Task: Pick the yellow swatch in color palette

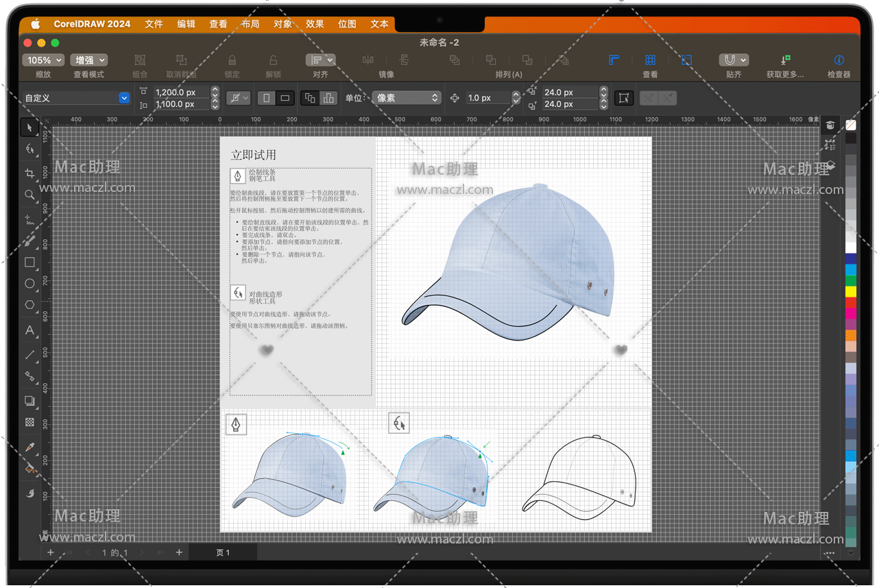Action: pos(851,291)
